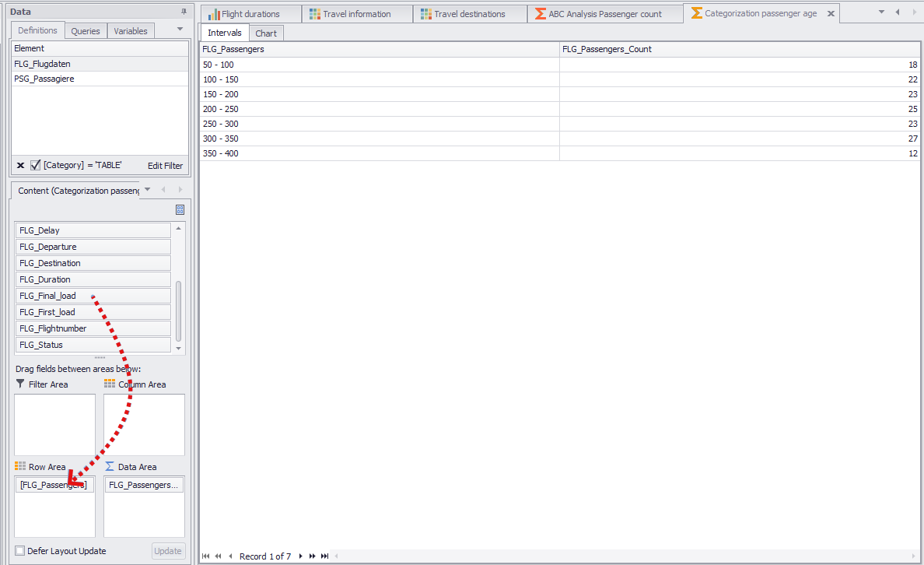
Task: Switch to the Chart tab
Action: click(265, 33)
